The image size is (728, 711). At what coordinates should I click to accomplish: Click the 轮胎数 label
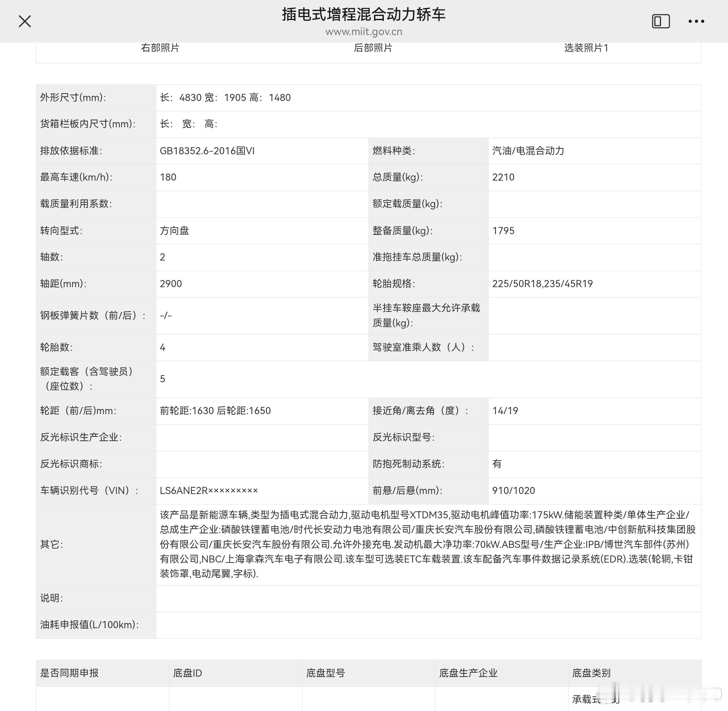57,348
